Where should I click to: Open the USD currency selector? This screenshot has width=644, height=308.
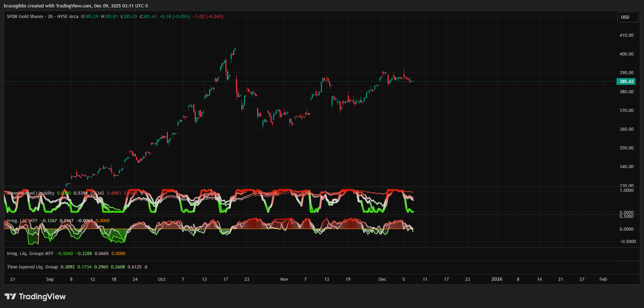pos(627,17)
